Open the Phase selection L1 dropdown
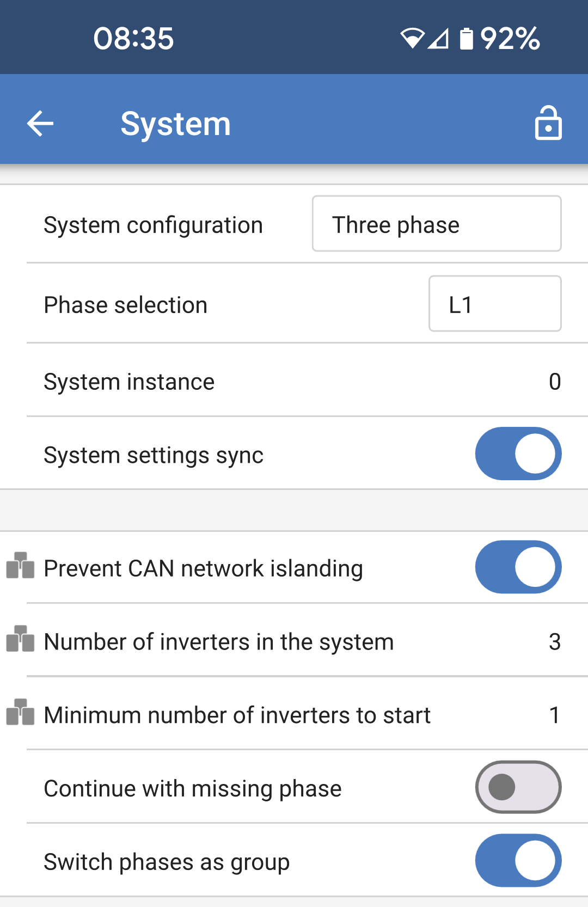The height and width of the screenshot is (907, 588). pos(494,304)
